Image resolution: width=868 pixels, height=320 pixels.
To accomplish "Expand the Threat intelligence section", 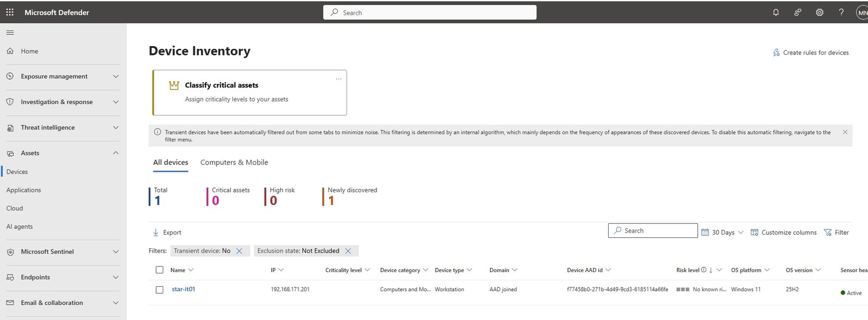I will click(116, 128).
